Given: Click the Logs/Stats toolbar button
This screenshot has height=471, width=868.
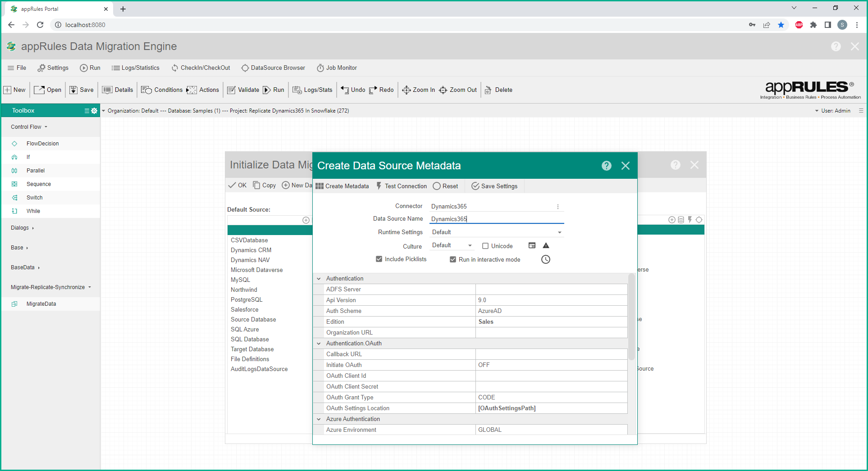Looking at the screenshot, I should (313, 90).
